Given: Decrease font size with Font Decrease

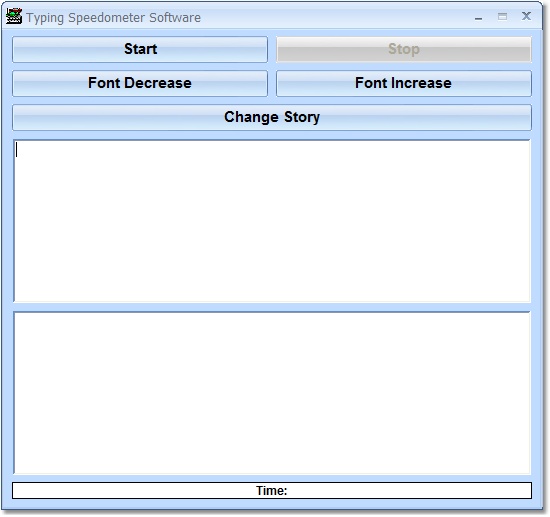Looking at the screenshot, I should tap(140, 83).
